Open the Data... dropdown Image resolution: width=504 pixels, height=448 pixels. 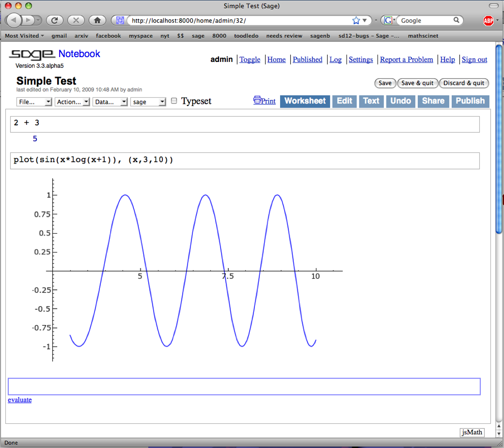pos(110,102)
